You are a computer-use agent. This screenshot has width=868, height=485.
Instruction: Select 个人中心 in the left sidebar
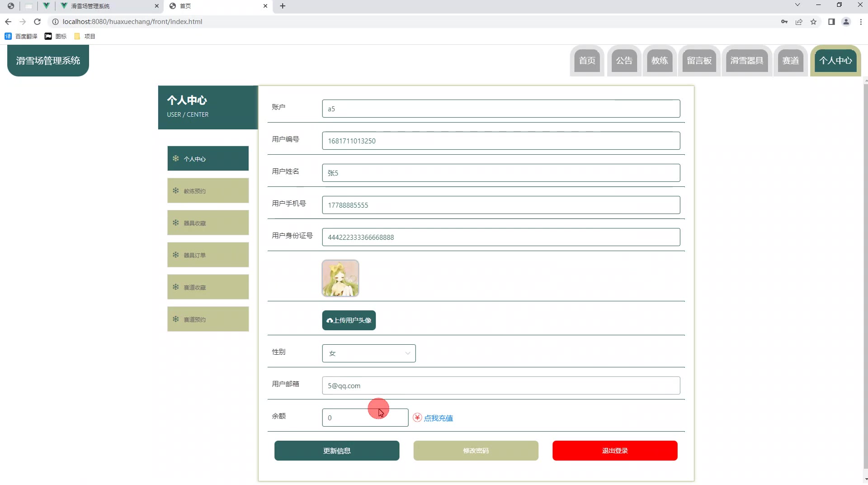pyautogui.click(x=208, y=158)
